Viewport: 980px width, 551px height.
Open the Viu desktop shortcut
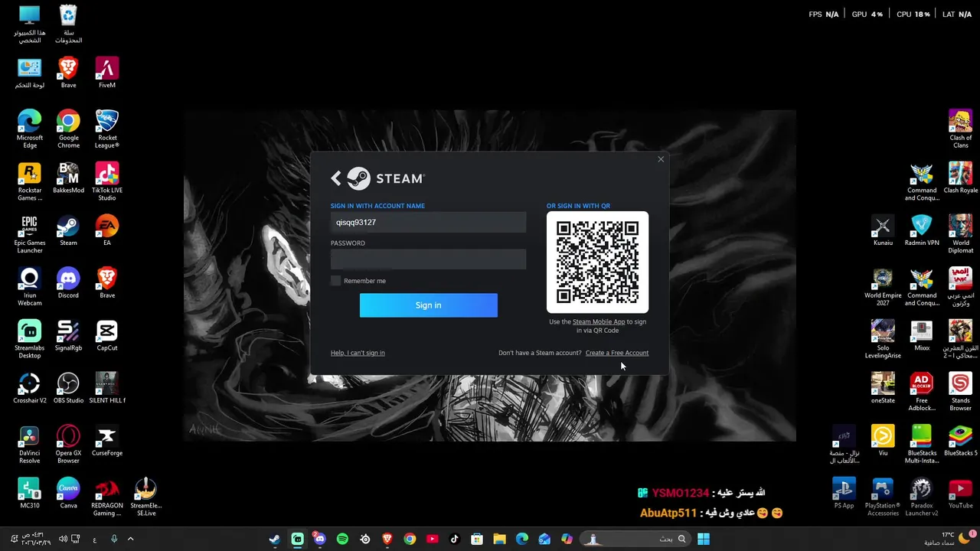pos(883,440)
